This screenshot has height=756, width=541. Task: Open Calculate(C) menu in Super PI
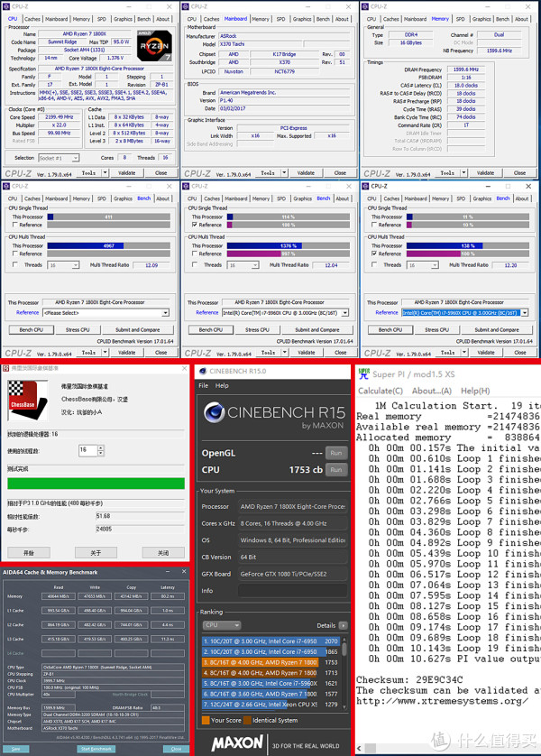point(381,391)
